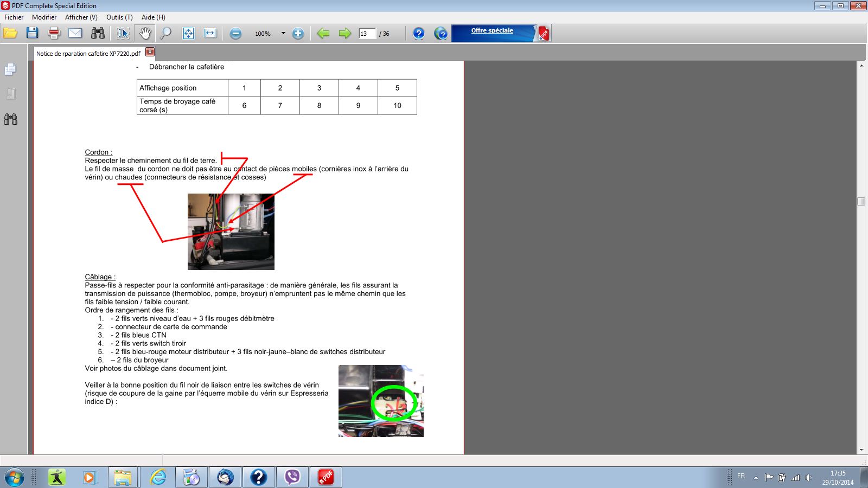Open a PDF with the folder icon
This screenshot has height=488, width=868.
click(10, 34)
